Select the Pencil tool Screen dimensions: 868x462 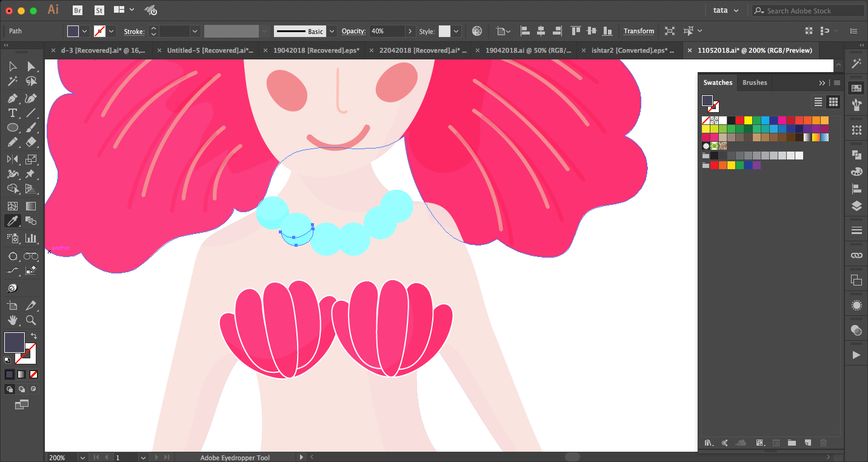[12, 142]
